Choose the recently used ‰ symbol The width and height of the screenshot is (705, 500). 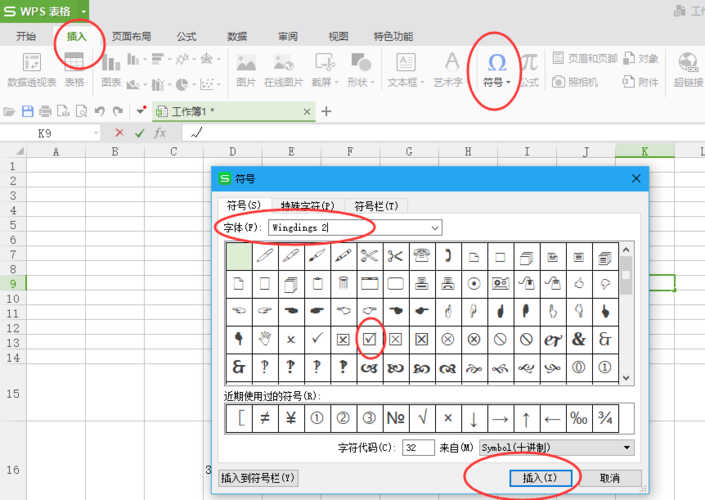click(x=579, y=418)
